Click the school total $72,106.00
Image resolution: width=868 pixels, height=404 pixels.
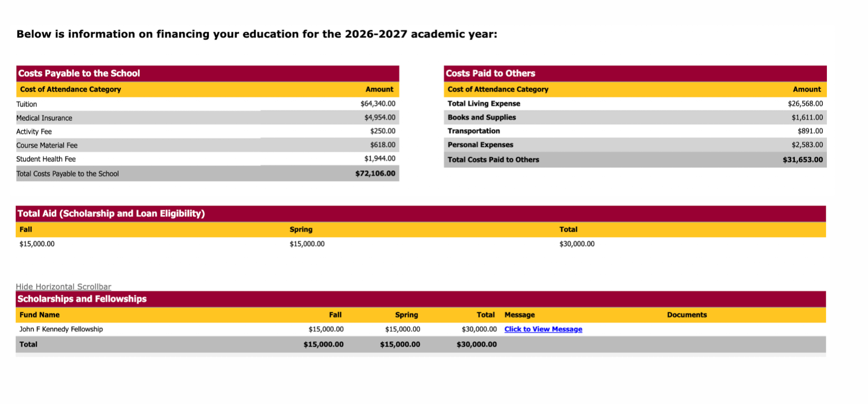375,174
